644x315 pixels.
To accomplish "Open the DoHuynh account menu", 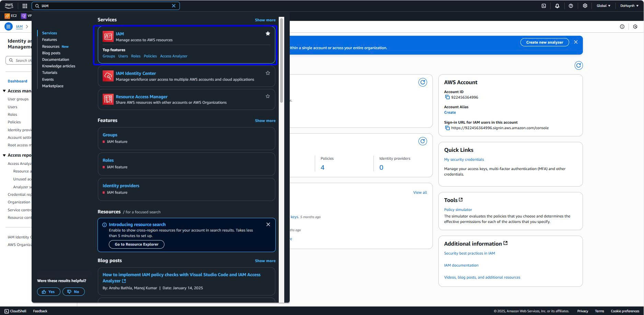I will [x=629, y=6].
